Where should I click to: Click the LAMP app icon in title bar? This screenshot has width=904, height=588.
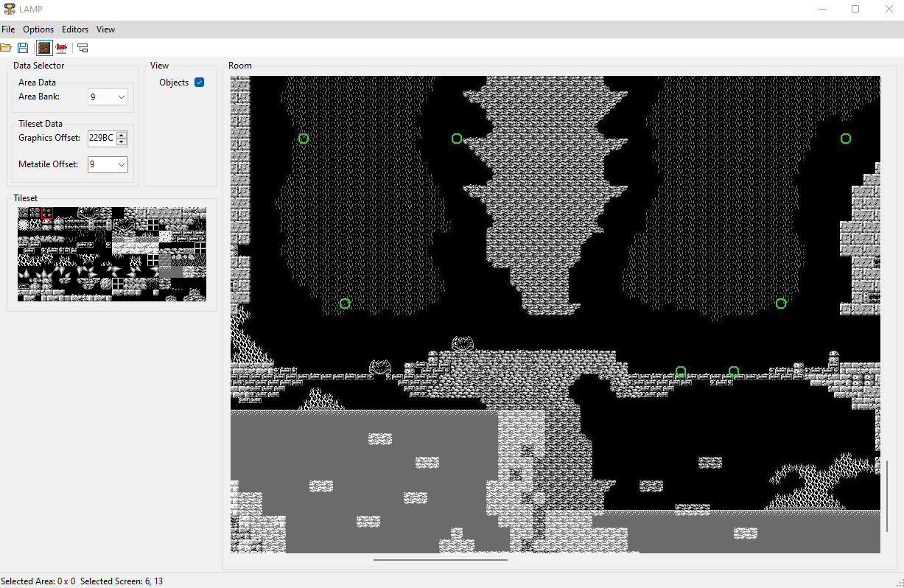click(x=8, y=9)
